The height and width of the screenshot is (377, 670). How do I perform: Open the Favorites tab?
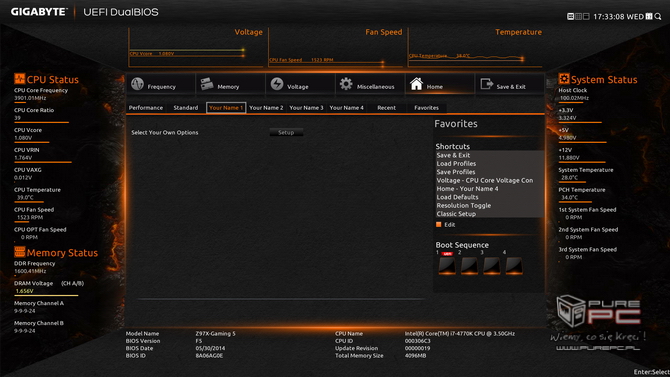[426, 108]
